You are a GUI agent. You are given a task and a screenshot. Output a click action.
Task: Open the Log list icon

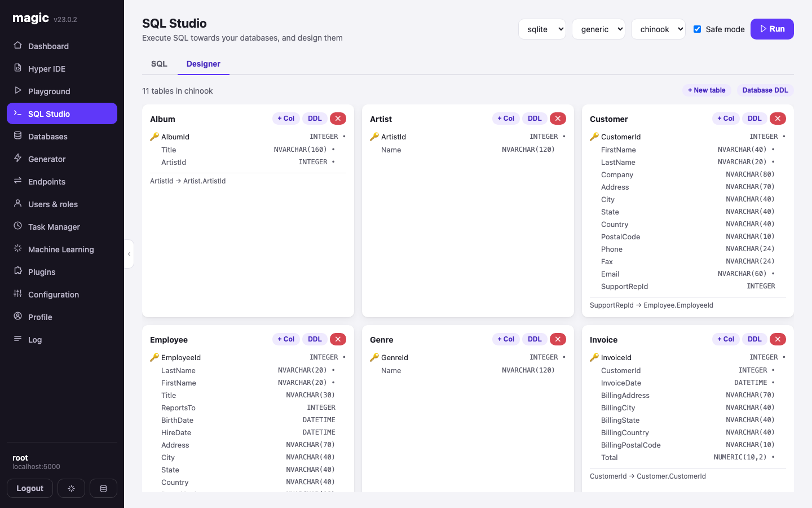pos(17,339)
